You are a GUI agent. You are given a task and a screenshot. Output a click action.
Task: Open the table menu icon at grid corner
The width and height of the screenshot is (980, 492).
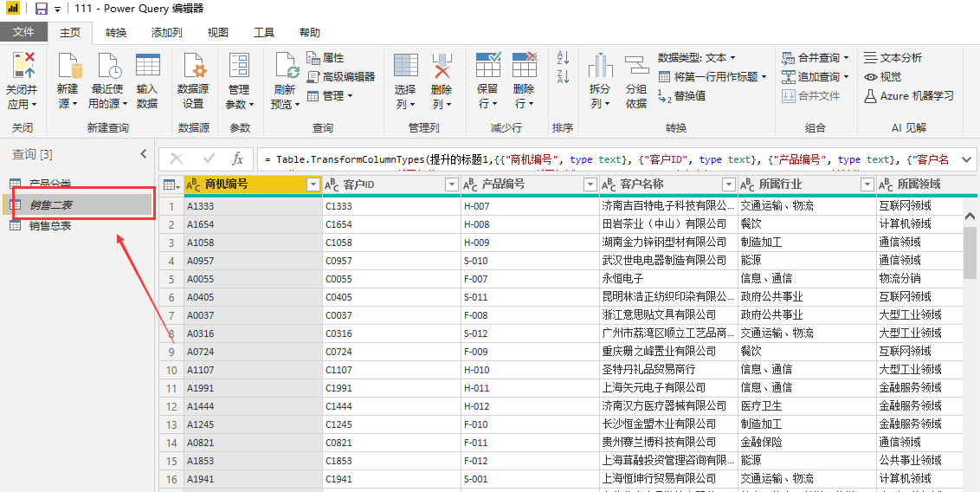[171, 184]
